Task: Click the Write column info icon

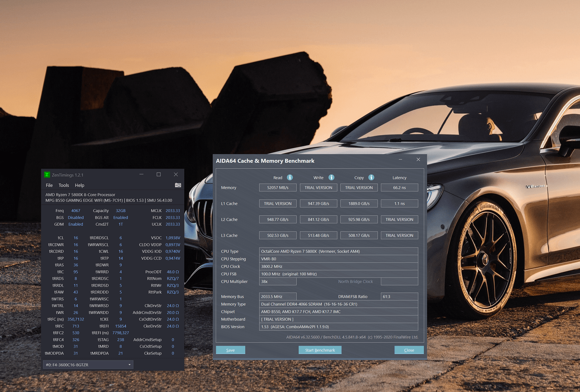Action: (331, 177)
